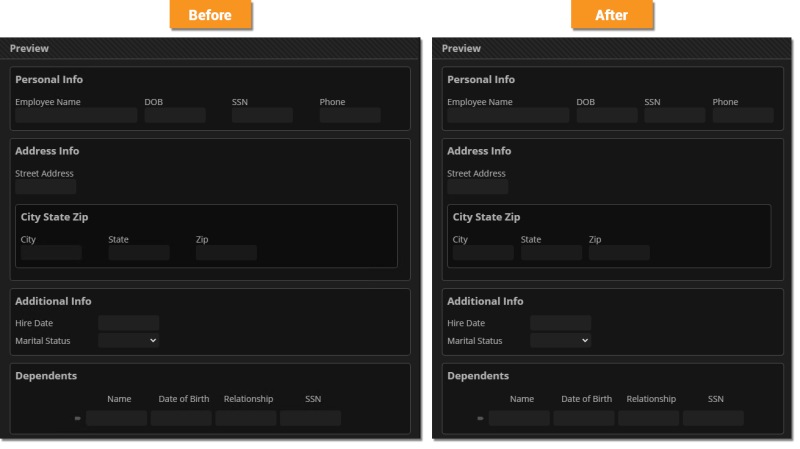This screenshot has width=800, height=449.
Task: Click SSN field in After Personal Info
Action: click(x=674, y=115)
